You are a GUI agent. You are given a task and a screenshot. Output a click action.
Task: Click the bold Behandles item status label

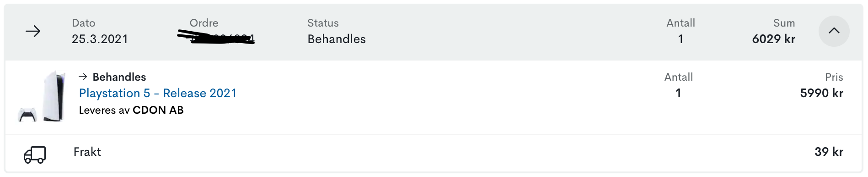click(119, 77)
